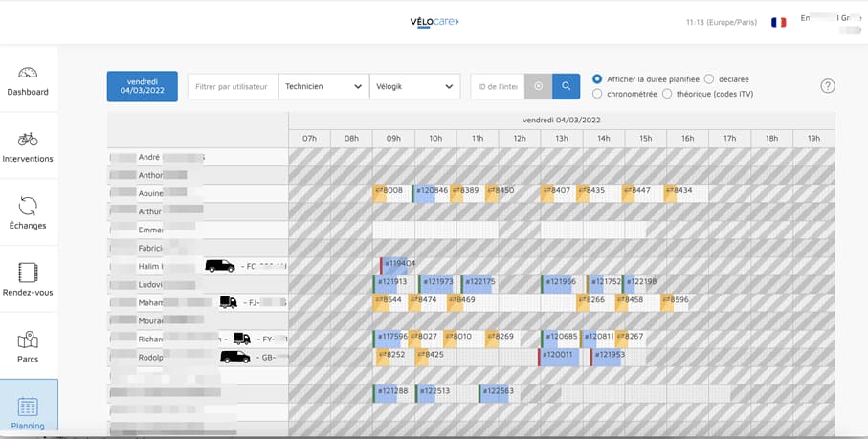Open the date picker vendredi 04/03/2022
The width and height of the screenshot is (868, 439).
click(143, 86)
